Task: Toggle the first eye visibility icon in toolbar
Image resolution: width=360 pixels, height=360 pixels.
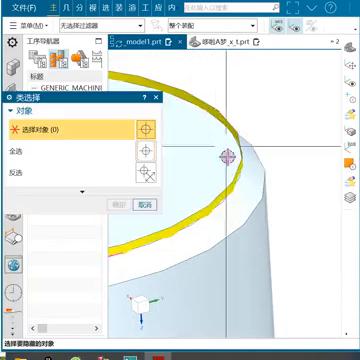Action: tap(278, 26)
